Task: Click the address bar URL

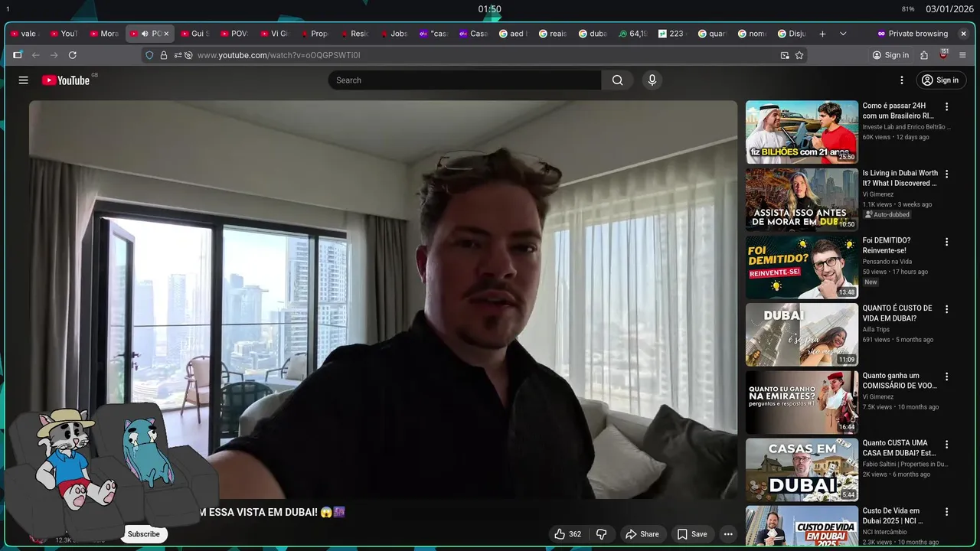Action: pyautogui.click(x=279, y=55)
